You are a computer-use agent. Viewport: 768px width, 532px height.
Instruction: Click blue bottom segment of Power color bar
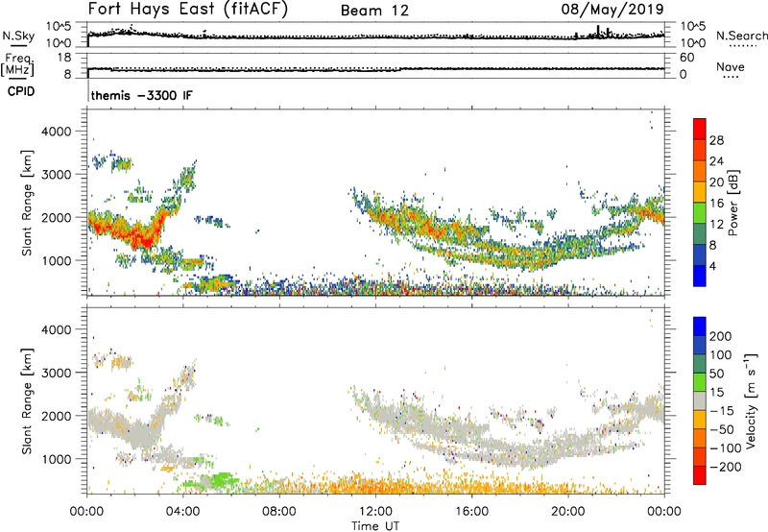[700, 276]
